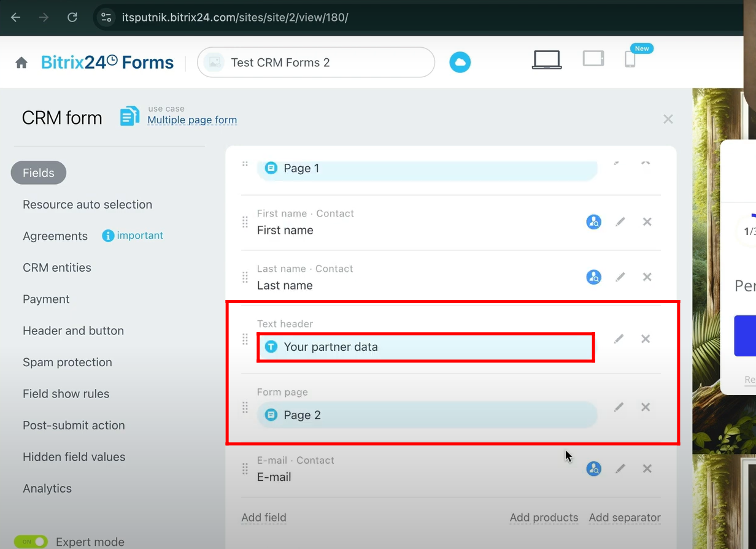This screenshot has width=756, height=549.
Task: Open Spam protection settings
Action: (67, 363)
